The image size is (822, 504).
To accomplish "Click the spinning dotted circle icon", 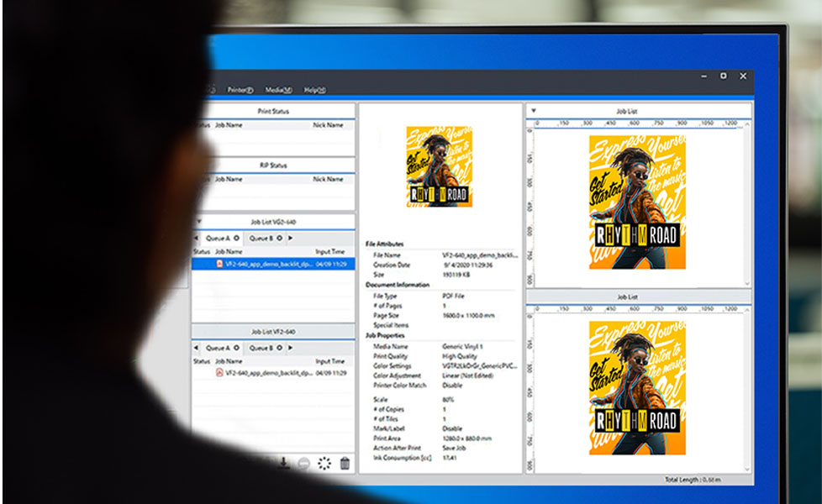I will (324, 464).
